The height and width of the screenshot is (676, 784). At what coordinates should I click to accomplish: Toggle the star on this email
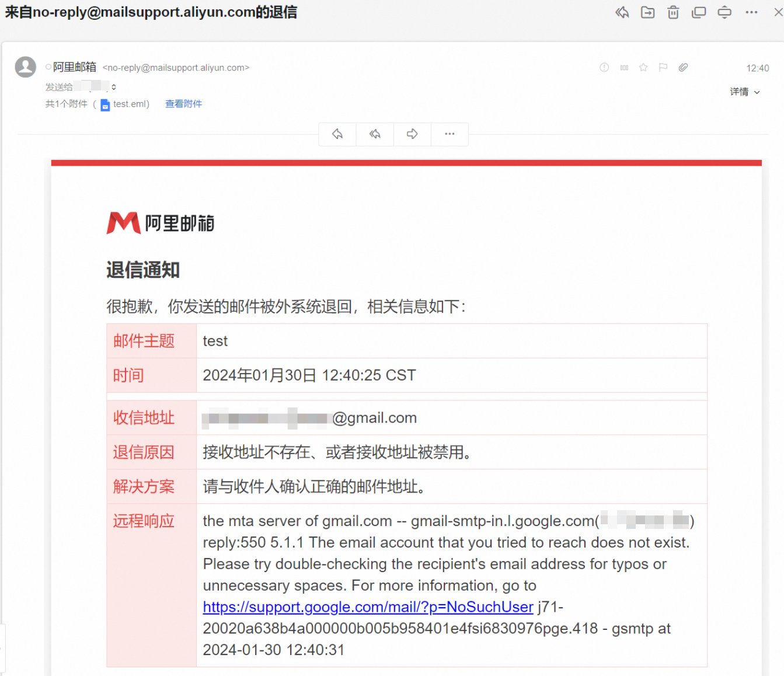pyautogui.click(x=643, y=68)
